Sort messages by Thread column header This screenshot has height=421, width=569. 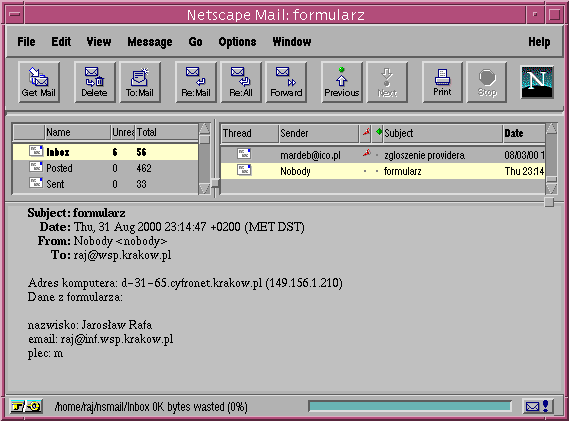pyautogui.click(x=250, y=133)
